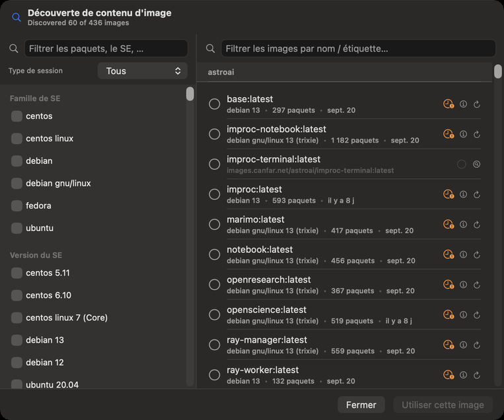Open info icon for improc:latest

(x=463, y=194)
